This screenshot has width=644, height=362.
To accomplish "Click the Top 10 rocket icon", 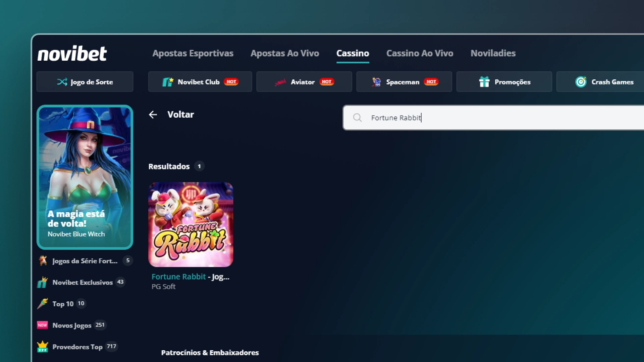I will (x=42, y=304).
